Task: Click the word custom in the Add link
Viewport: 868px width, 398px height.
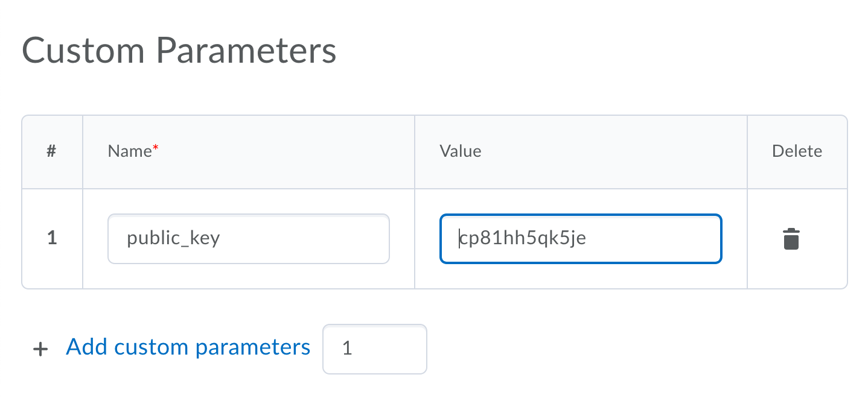Action: 151,347
